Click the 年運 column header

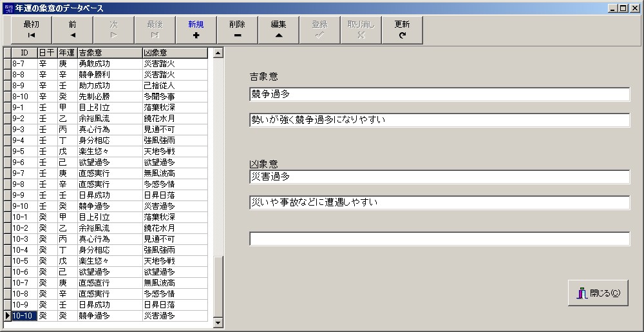(x=68, y=53)
